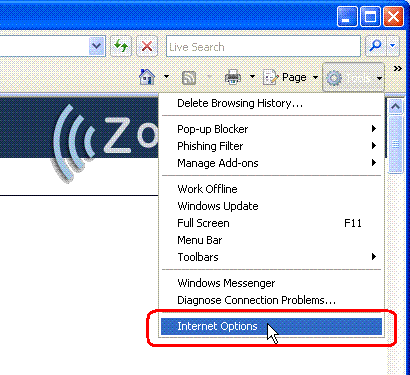Screen dimensions: 410x375
Task: Open the search provider dropdown arrow
Action: [393, 46]
